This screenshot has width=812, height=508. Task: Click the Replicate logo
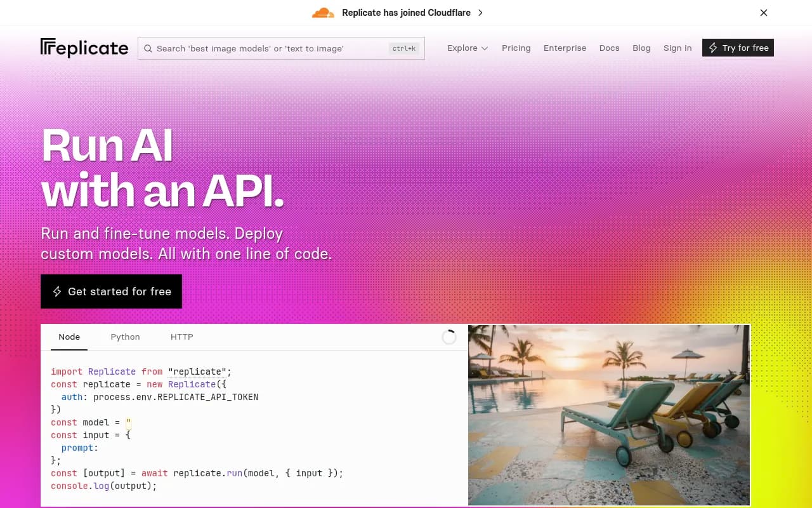(84, 47)
